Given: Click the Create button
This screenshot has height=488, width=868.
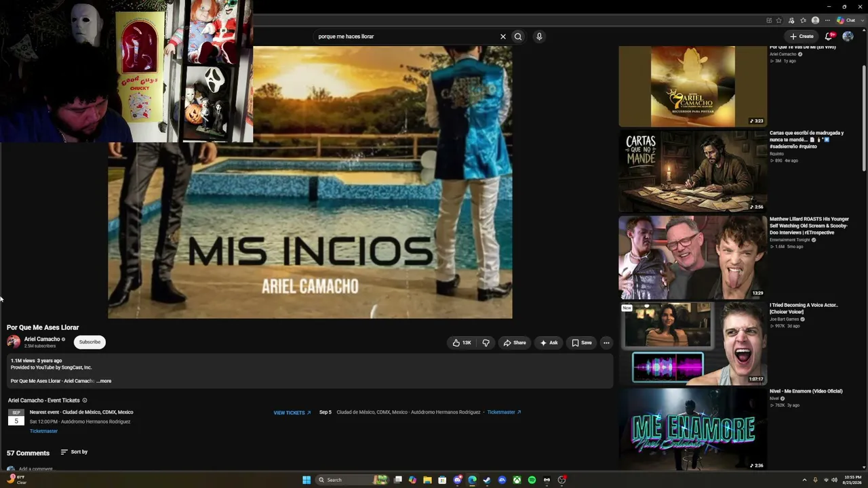Looking at the screenshot, I should (x=802, y=37).
